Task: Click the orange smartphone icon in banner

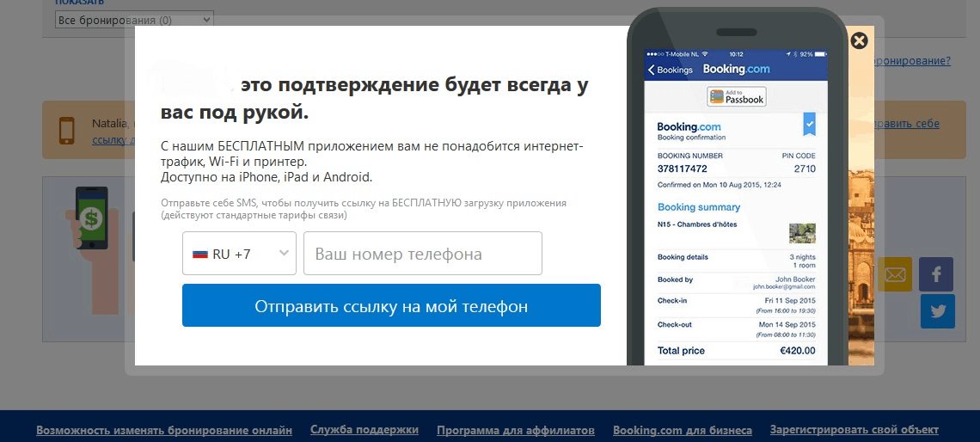Action: tap(66, 130)
